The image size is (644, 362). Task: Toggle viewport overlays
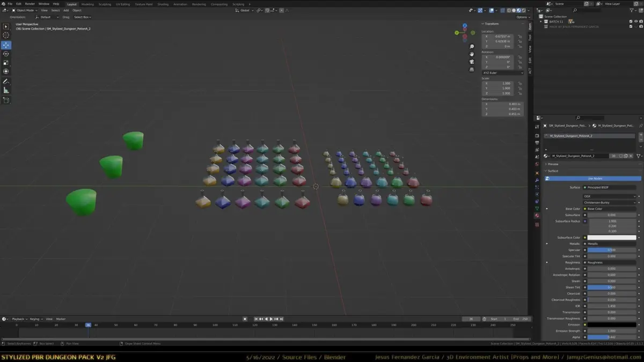(492, 10)
